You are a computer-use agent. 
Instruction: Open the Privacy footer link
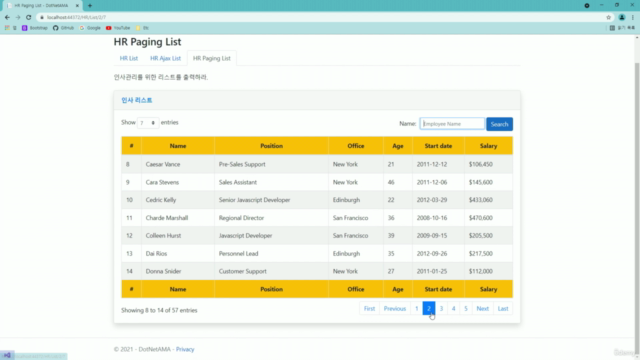coord(185,349)
